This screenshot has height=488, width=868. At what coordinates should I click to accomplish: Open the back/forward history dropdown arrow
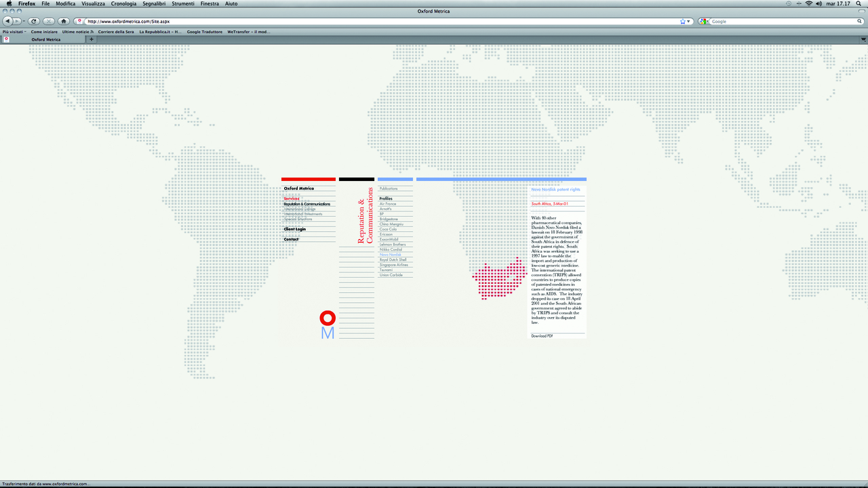pyautogui.click(x=24, y=21)
